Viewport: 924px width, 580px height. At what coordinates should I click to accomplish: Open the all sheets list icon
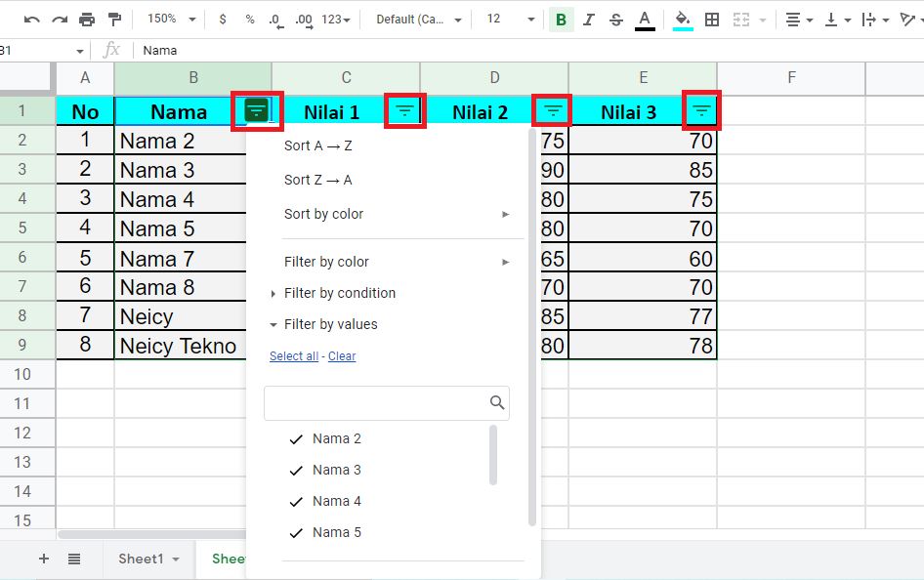point(73,559)
